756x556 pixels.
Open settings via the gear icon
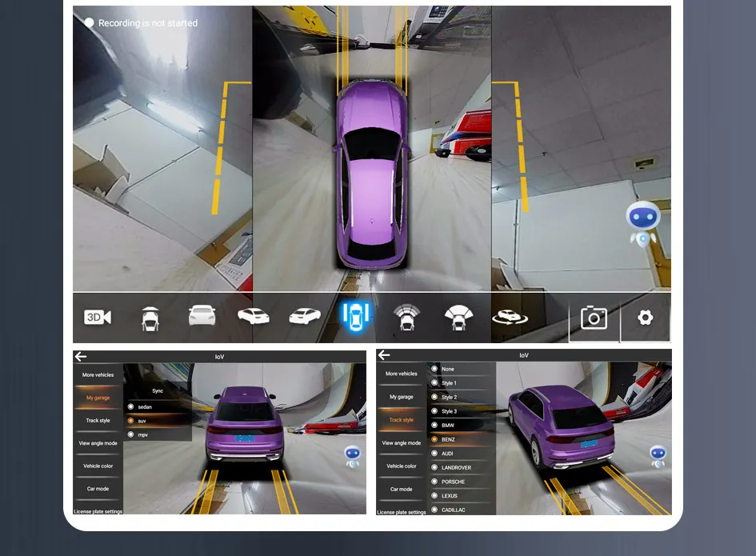[645, 318]
